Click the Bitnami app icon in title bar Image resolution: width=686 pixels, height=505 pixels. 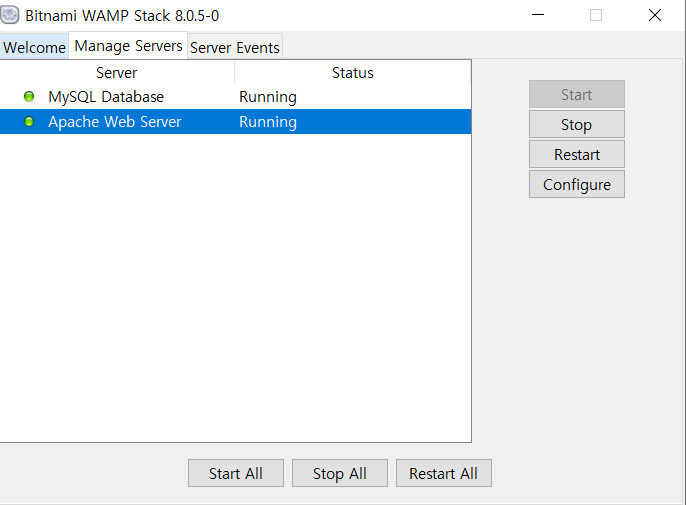pyautogui.click(x=10, y=15)
